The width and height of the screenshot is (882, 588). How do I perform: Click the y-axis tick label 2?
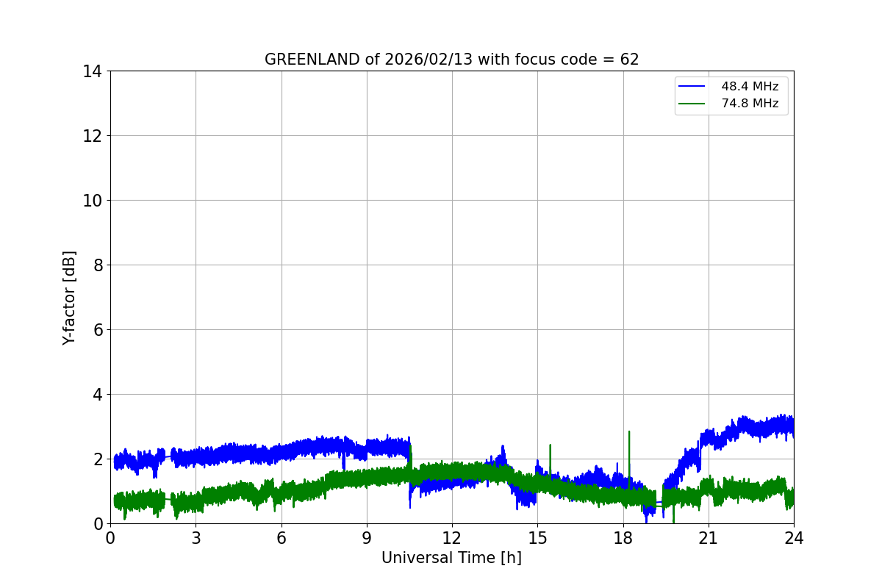point(98,459)
